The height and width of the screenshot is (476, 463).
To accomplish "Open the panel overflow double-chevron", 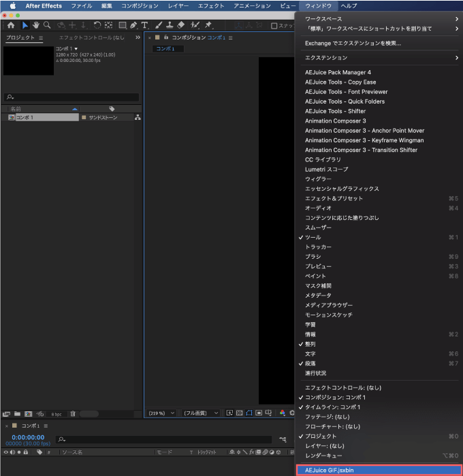I will point(138,37).
